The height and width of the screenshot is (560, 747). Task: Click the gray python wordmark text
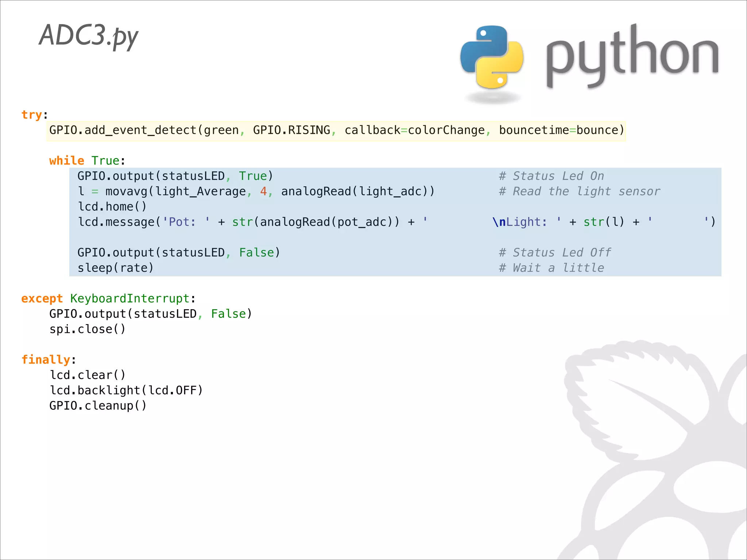pos(632,57)
